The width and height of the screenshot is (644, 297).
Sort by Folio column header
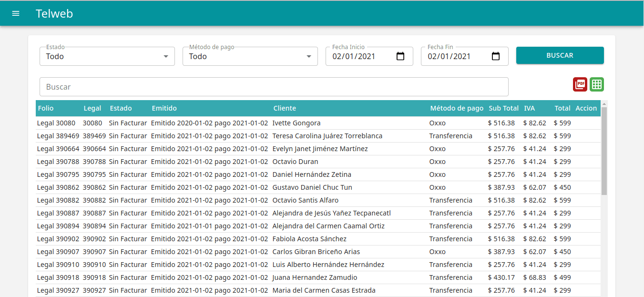click(x=46, y=108)
